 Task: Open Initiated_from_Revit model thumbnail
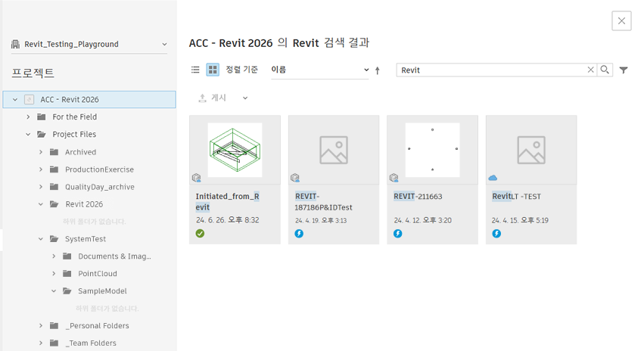[x=235, y=150]
